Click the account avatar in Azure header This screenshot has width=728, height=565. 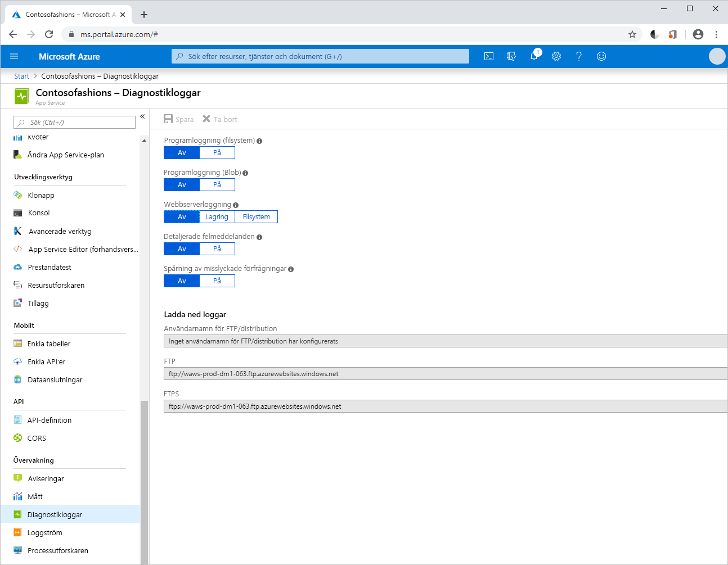[x=717, y=56]
